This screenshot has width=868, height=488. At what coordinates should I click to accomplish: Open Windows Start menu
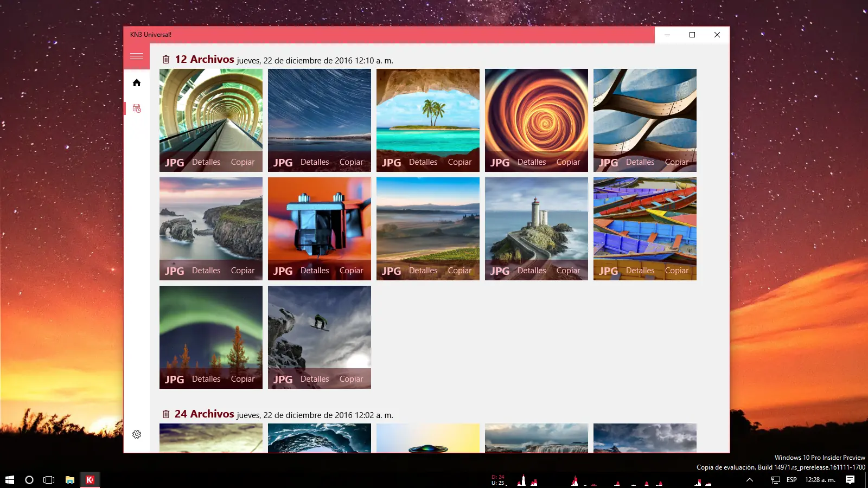pyautogui.click(x=10, y=480)
